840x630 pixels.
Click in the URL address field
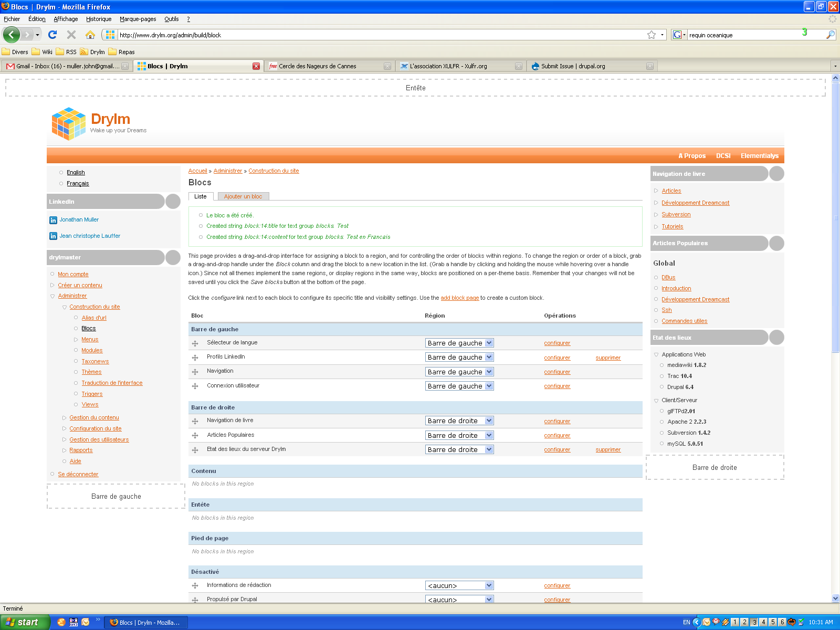381,35
